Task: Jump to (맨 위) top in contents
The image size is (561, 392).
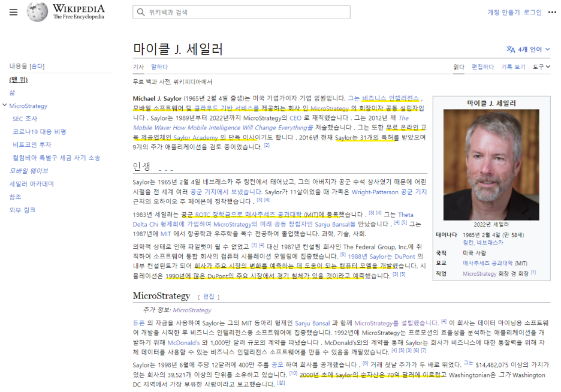Action: coord(19,79)
